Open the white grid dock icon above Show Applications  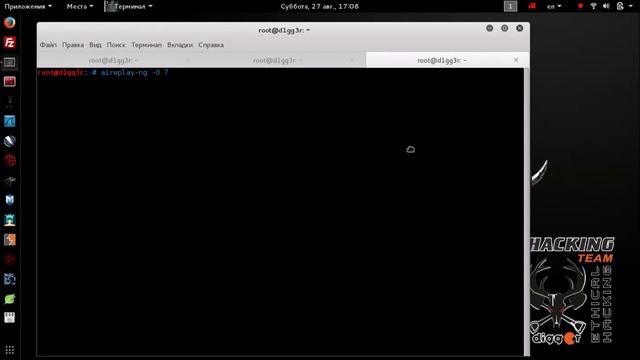9,318
